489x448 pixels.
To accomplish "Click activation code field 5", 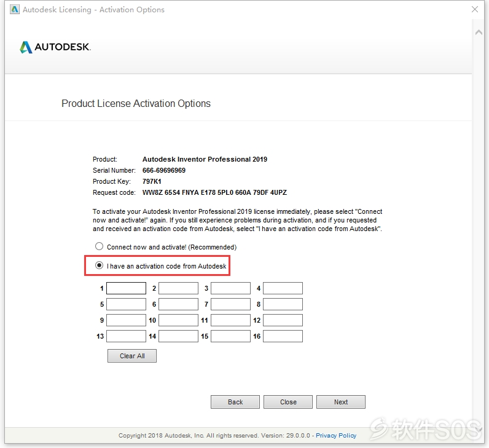I will click(127, 304).
